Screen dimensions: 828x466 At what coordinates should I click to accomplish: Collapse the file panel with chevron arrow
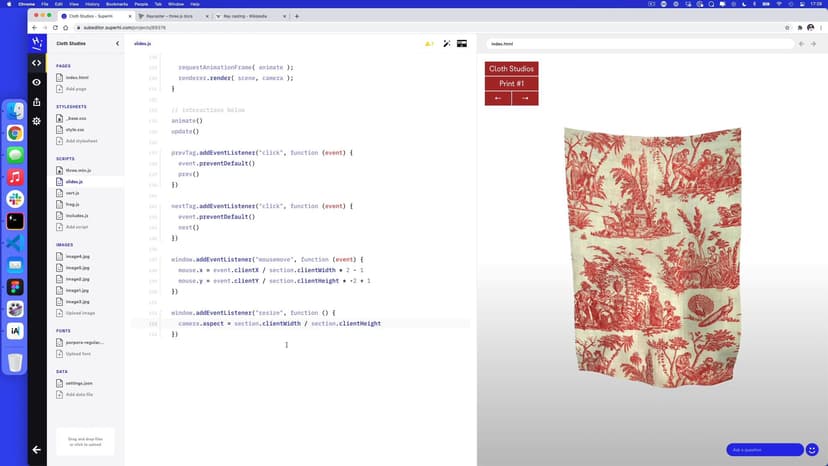(x=117, y=44)
